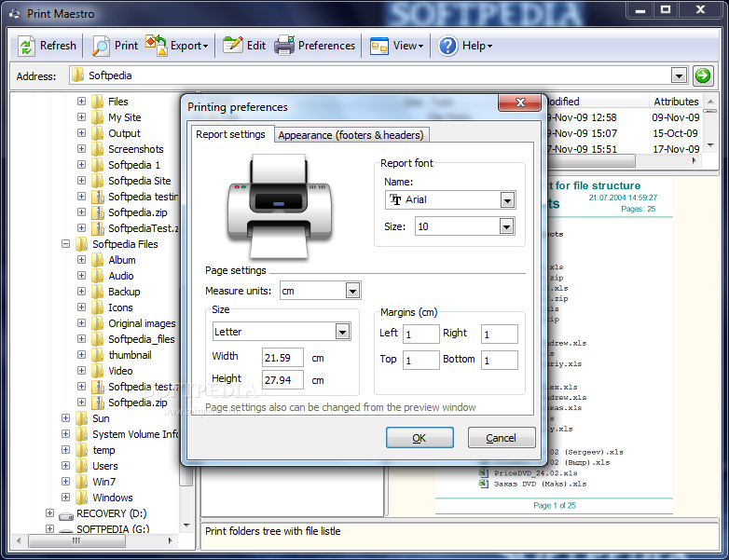This screenshot has width=729, height=560.
Task: Open the Export dropdown arrow
Action: pos(205,46)
